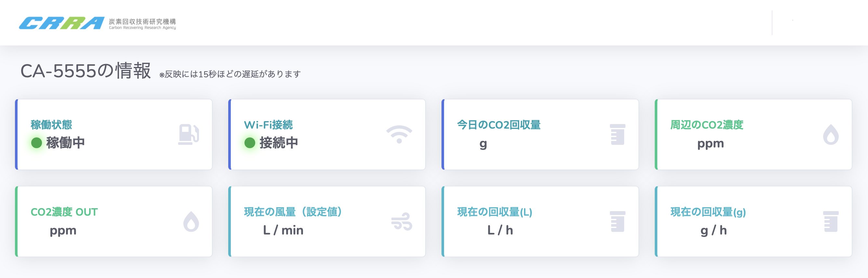
Task: Click the CA-5555の情報 page heading
Action: (x=85, y=71)
